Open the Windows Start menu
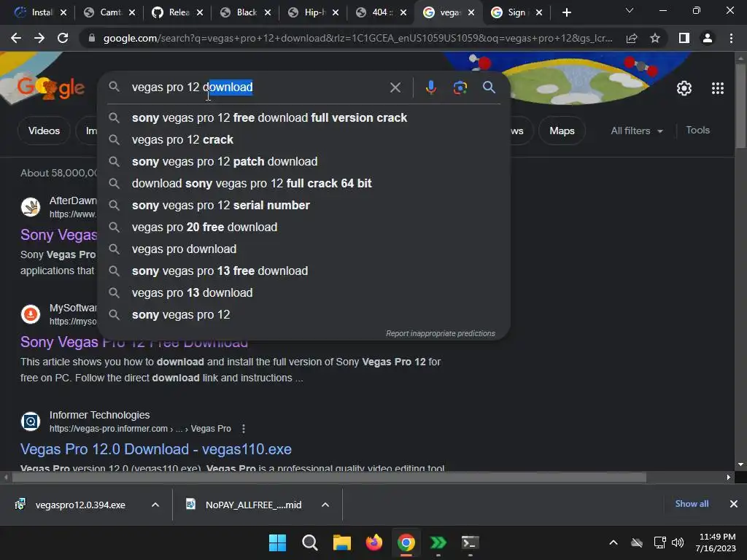The height and width of the screenshot is (560, 747). (x=277, y=542)
